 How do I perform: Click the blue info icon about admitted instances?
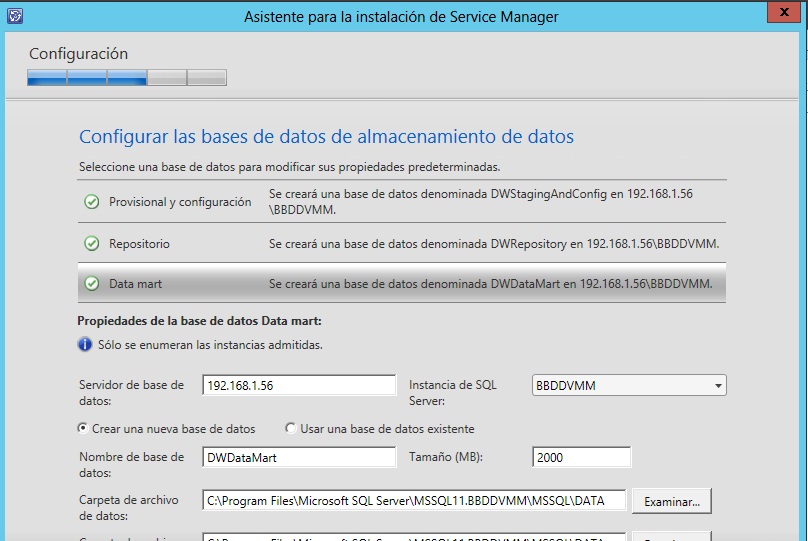coord(85,345)
